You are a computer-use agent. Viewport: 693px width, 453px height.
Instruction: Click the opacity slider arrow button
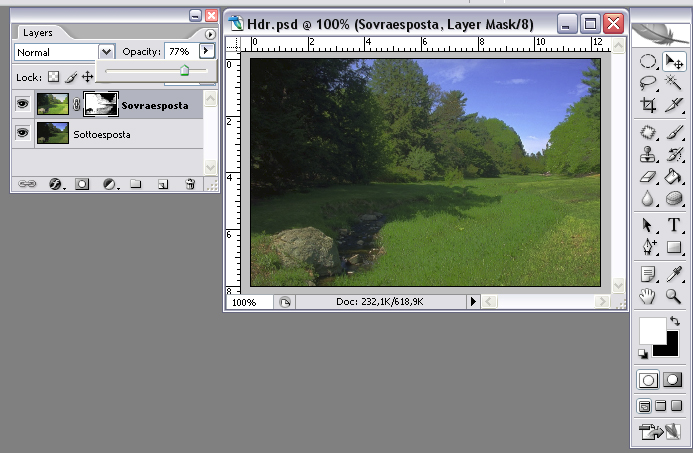pyautogui.click(x=207, y=51)
